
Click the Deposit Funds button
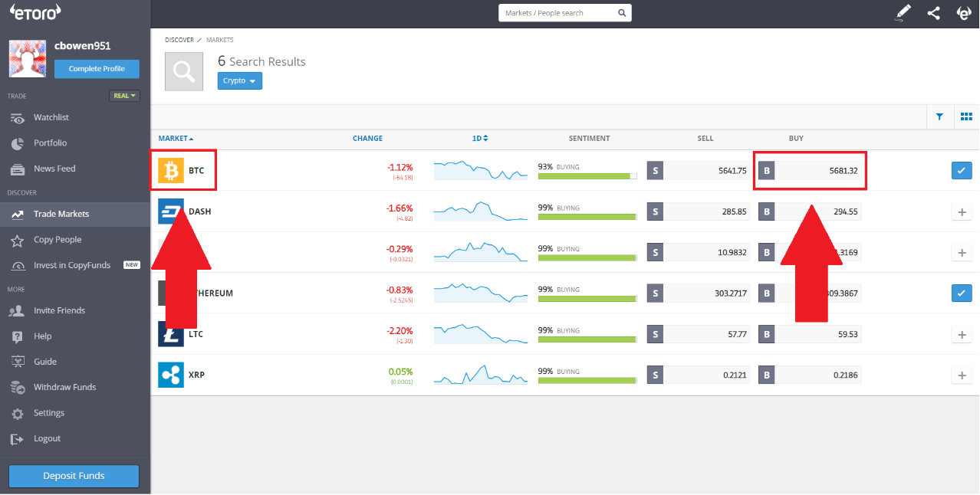coord(74,476)
